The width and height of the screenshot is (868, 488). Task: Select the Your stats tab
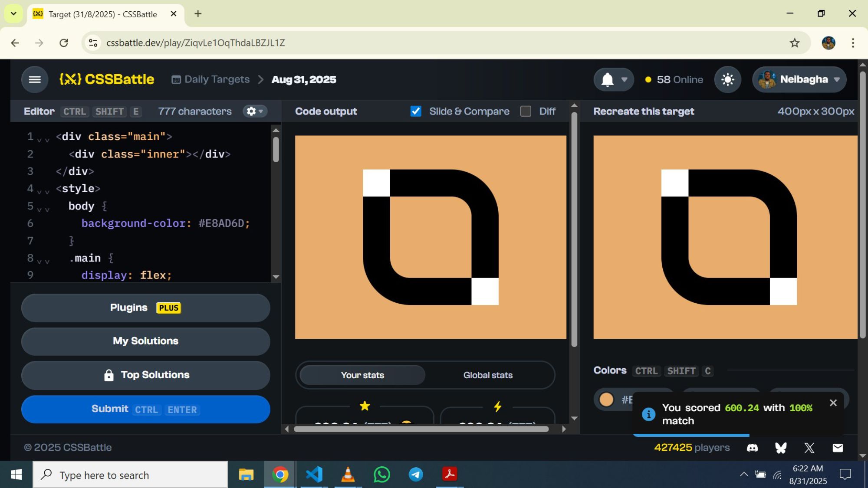(x=362, y=375)
